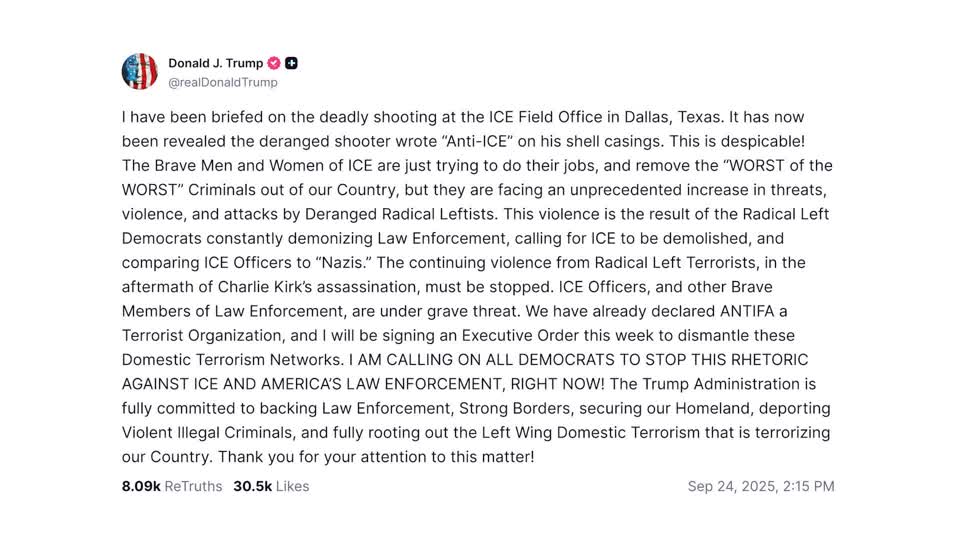960x540 pixels.
Task: Click the word ANTIFA in the post
Action: tap(748, 311)
